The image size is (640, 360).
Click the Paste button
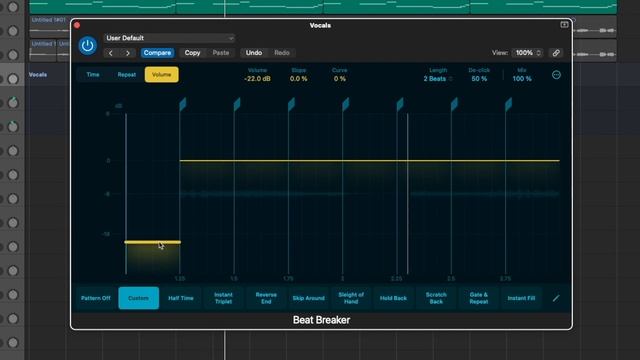(221, 53)
